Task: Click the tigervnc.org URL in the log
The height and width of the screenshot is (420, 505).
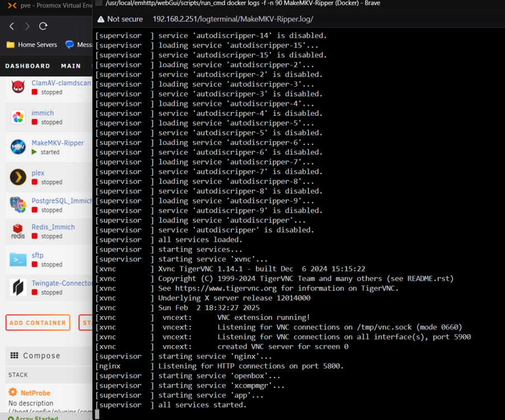Action: point(226,288)
